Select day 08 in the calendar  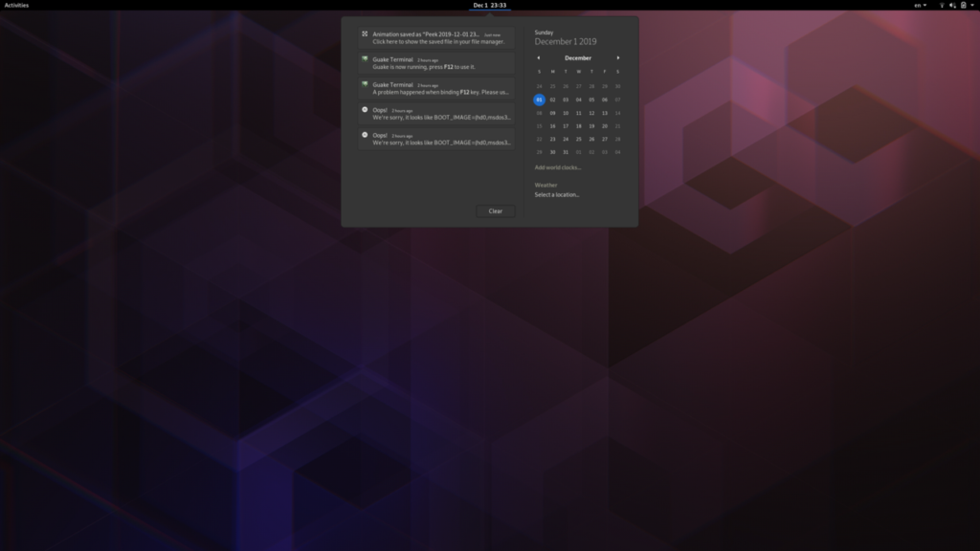(540, 113)
